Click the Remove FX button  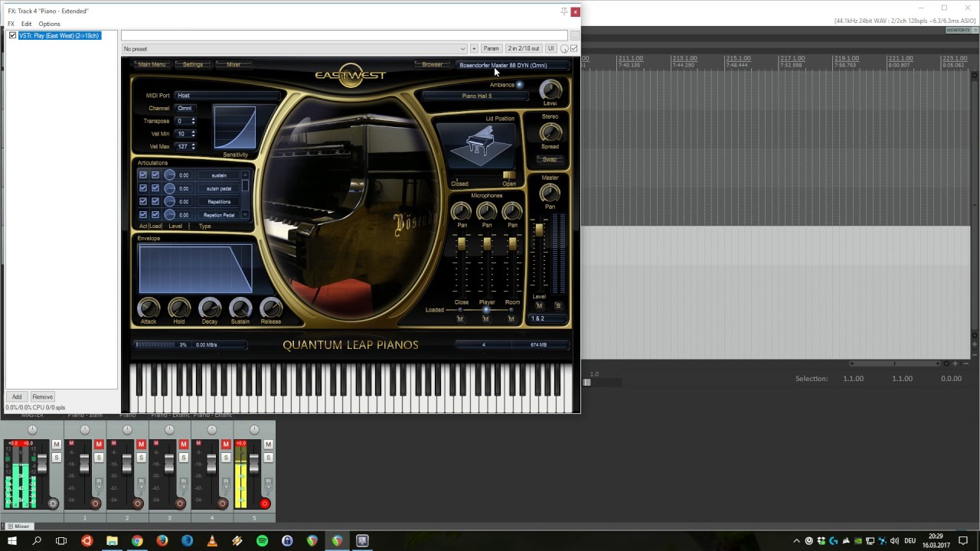42,396
